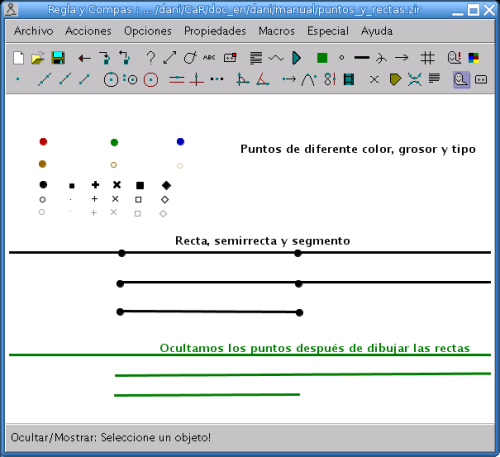Open the Archivo menu
The height and width of the screenshot is (457, 500).
34,31
